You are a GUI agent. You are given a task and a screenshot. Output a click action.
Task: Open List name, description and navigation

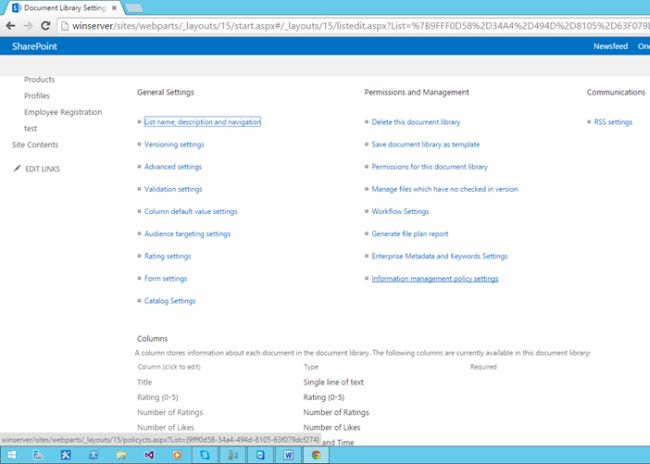point(202,122)
